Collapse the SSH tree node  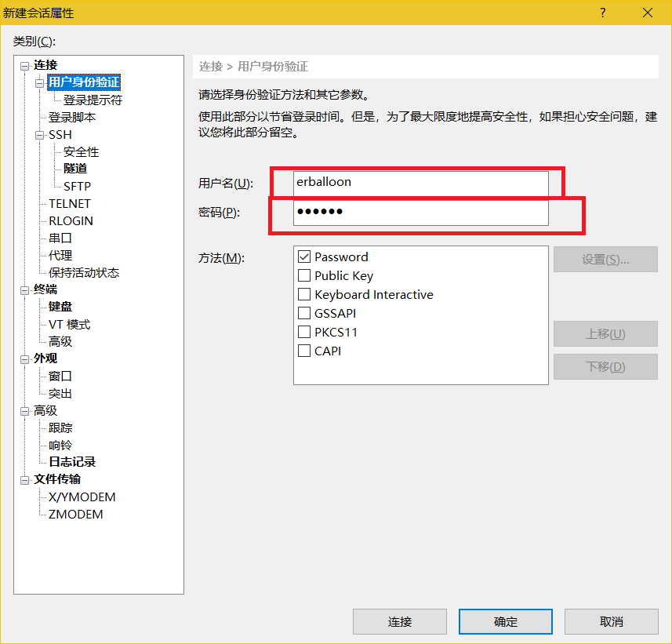point(40,135)
